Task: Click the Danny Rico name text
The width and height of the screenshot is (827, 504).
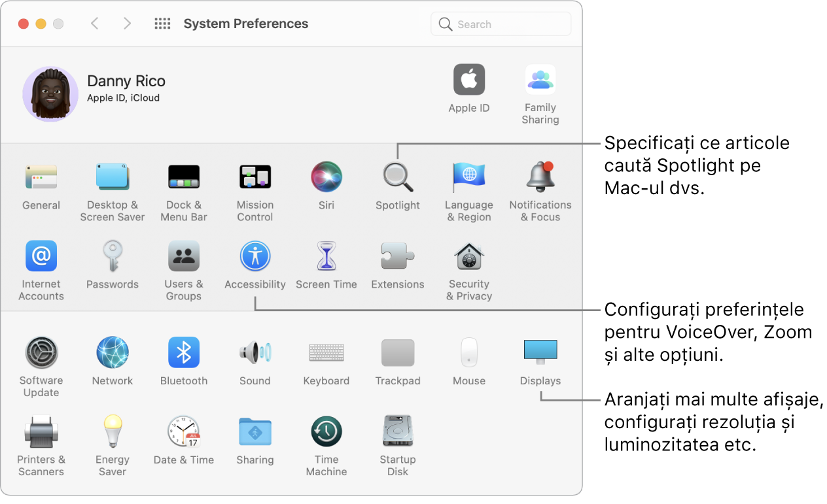Action: pyautogui.click(x=126, y=81)
